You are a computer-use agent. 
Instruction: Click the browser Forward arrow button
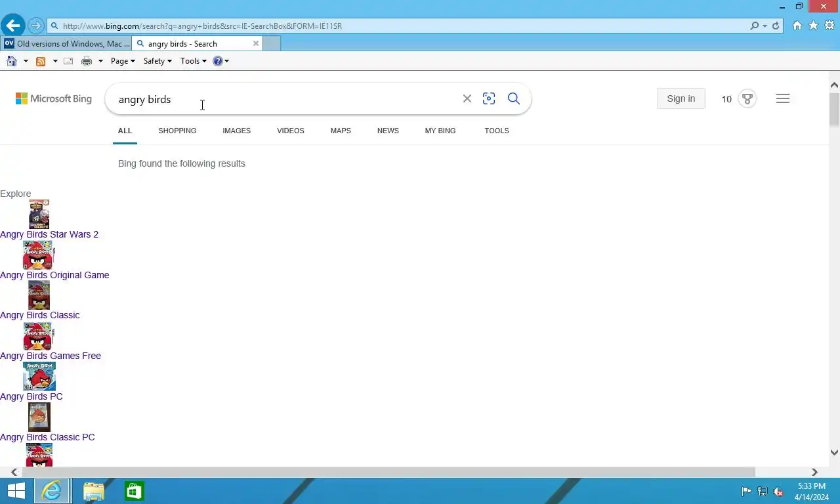36,26
